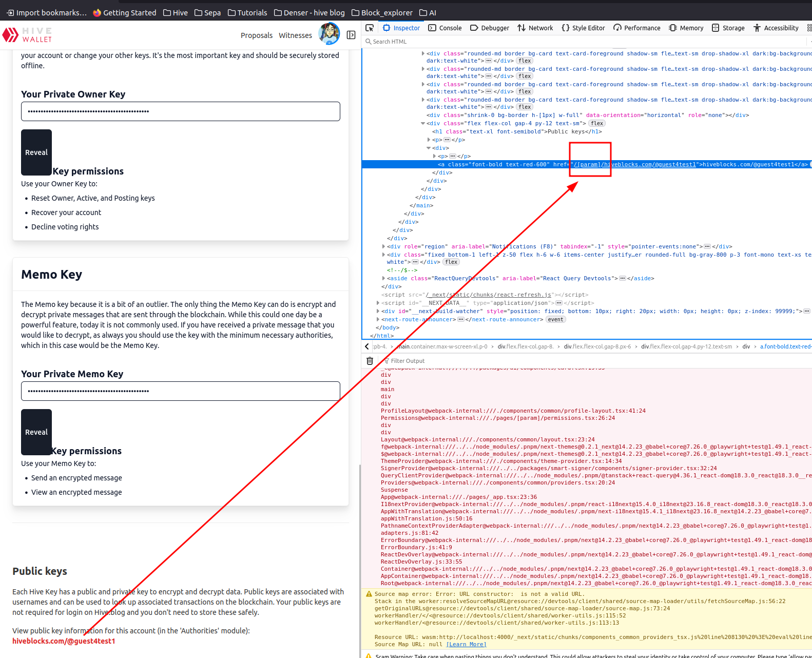Click the Hive Wallet logo
The image size is (812, 658).
(x=27, y=35)
